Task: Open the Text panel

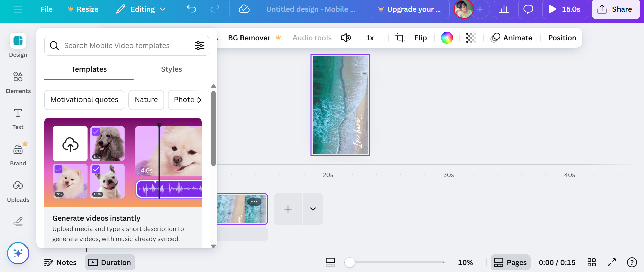Action: tap(18, 119)
